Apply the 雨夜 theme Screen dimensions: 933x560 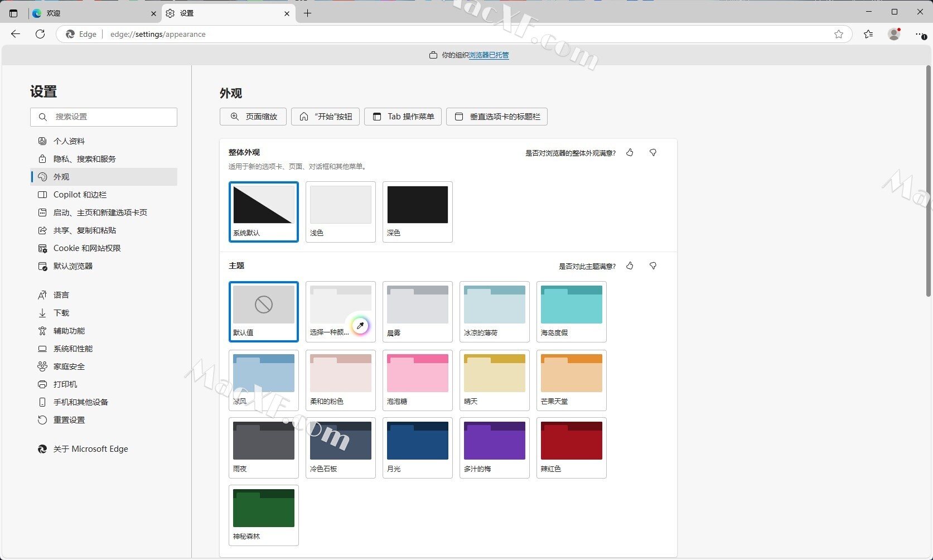pyautogui.click(x=264, y=448)
